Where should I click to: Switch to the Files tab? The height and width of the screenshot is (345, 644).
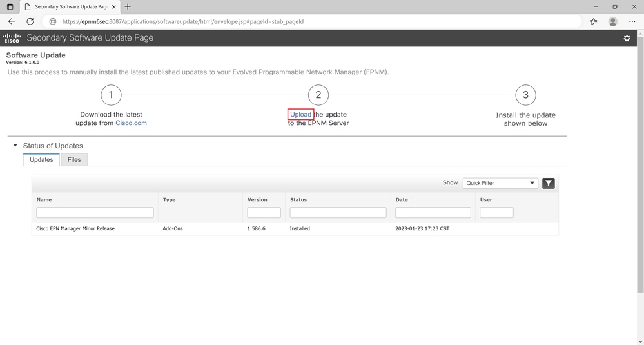pyautogui.click(x=74, y=160)
